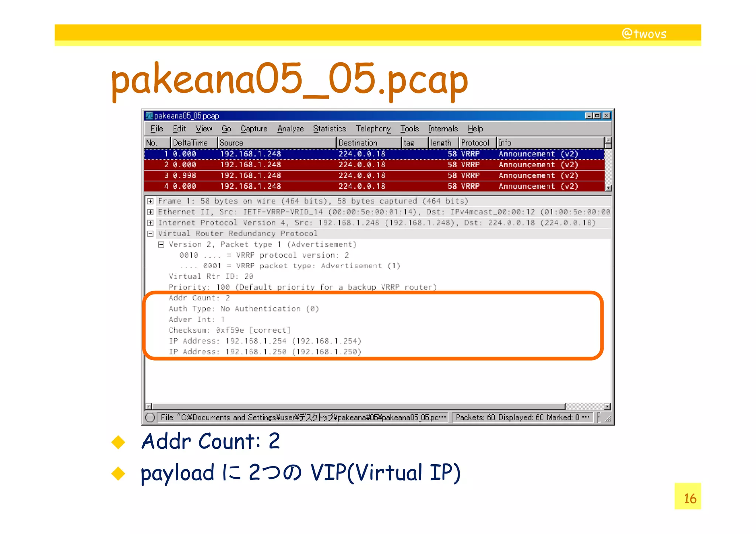The height and width of the screenshot is (534, 756).
Task: Open the Help menu
Action: click(x=475, y=128)
